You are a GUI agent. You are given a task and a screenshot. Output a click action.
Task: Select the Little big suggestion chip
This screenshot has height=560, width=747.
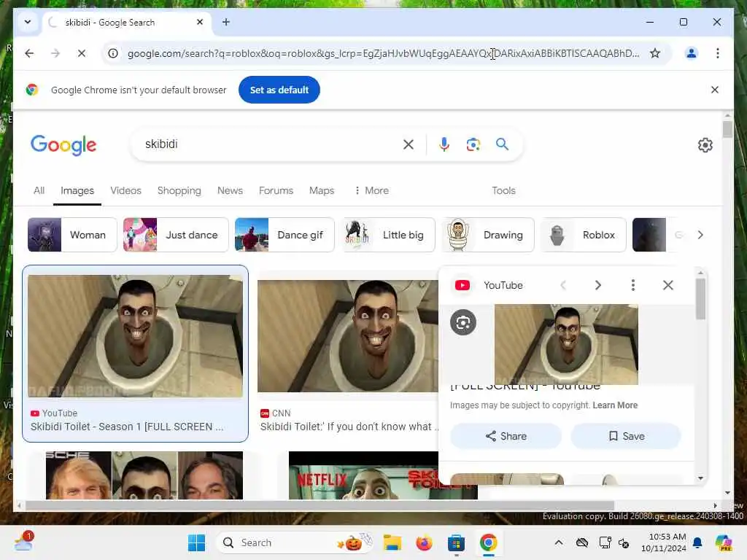point(390,235)
